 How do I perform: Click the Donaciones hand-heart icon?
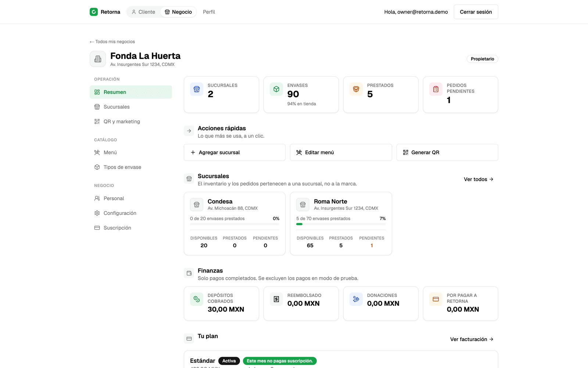356,299
